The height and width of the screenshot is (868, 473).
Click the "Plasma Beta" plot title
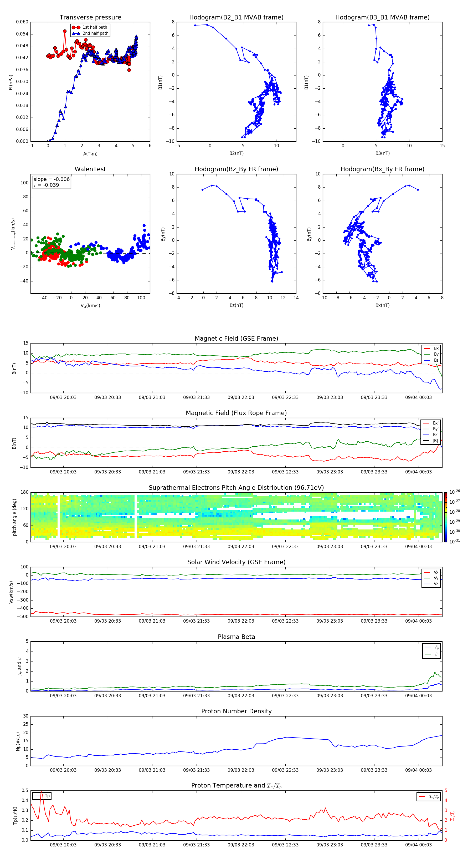coord(236,637)
